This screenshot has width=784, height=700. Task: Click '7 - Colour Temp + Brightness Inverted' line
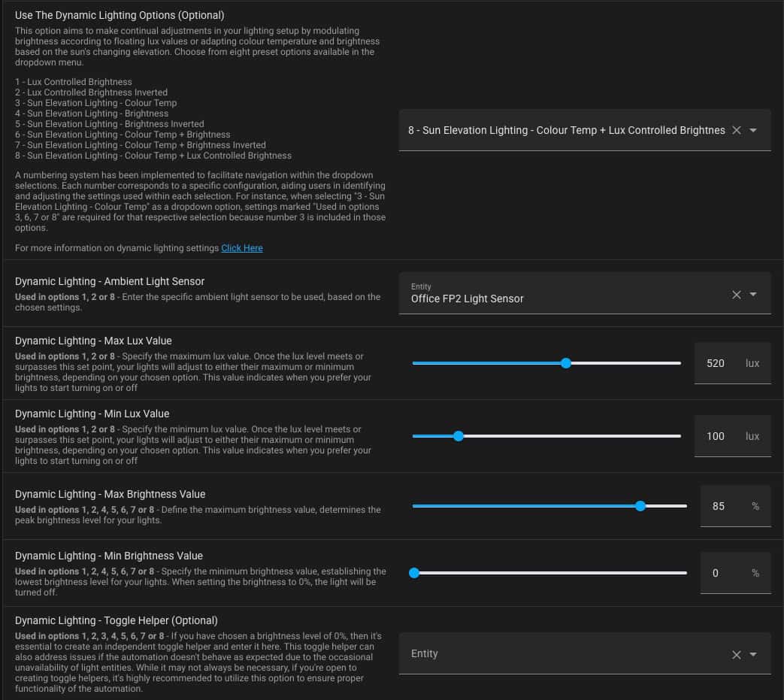coord(141,145)
